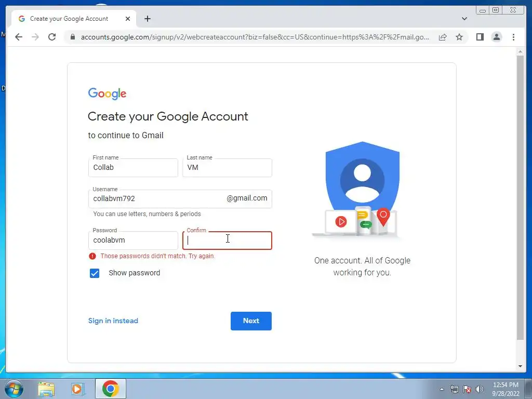Open Windows Explorer from the taskbar

click(46, 389)
